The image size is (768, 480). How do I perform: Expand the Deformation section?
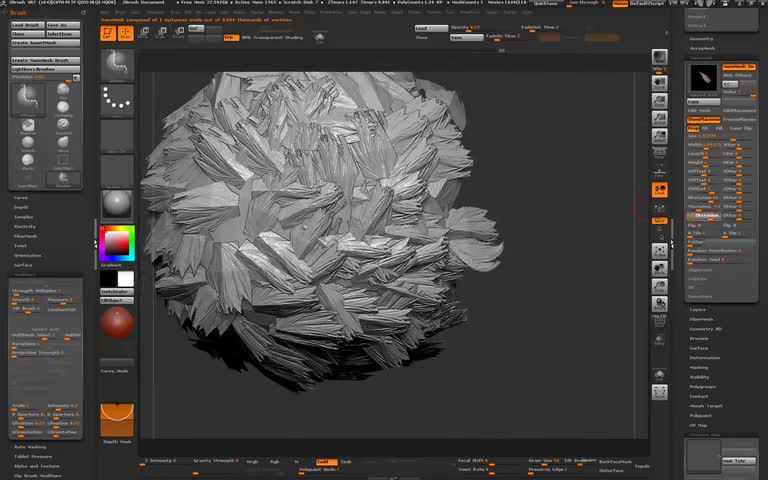click(705, 357)
